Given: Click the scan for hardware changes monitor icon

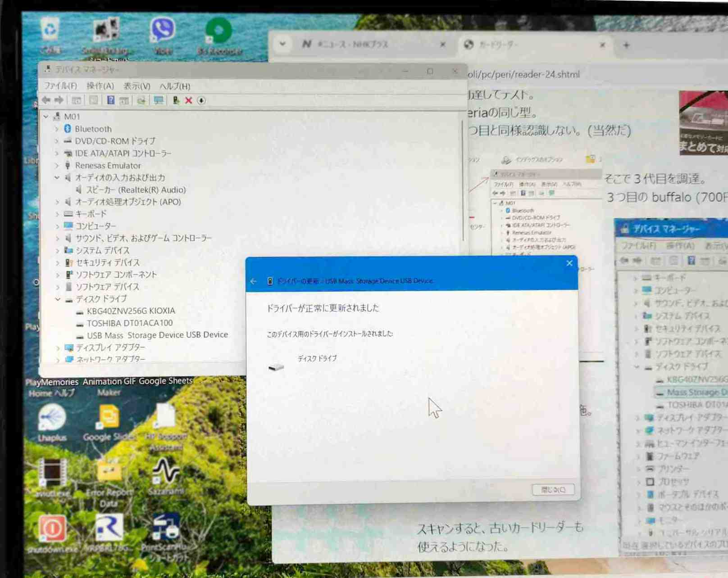Looking at the screenshot, I should click(159, 100).
